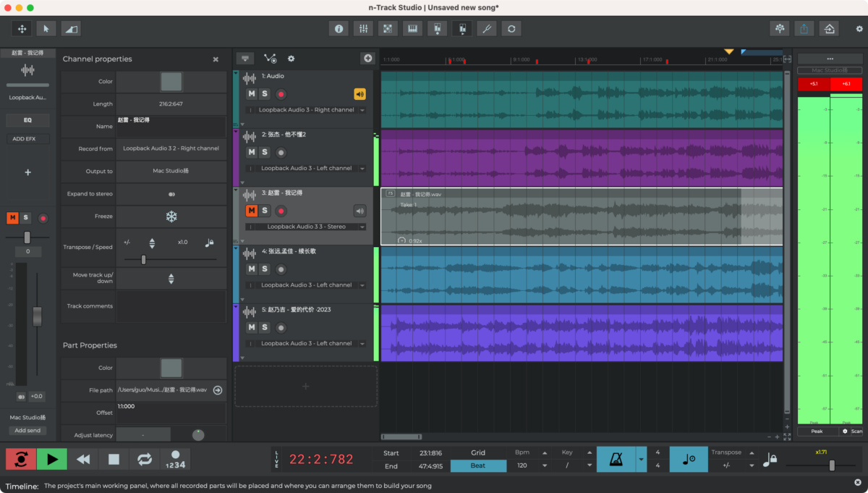868x493 pixels.
Task: Click the Name field 赵雷 - 我记得
Action: point(171,126)
